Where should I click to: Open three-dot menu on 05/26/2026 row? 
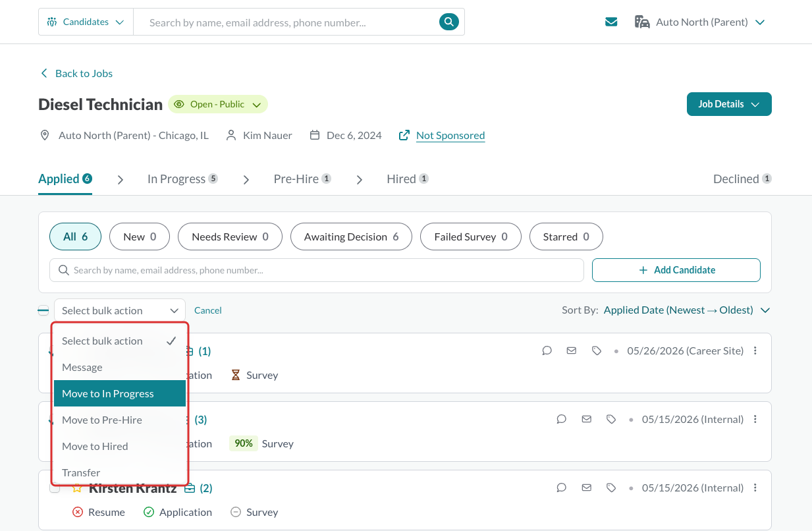(x=755, y=351)
